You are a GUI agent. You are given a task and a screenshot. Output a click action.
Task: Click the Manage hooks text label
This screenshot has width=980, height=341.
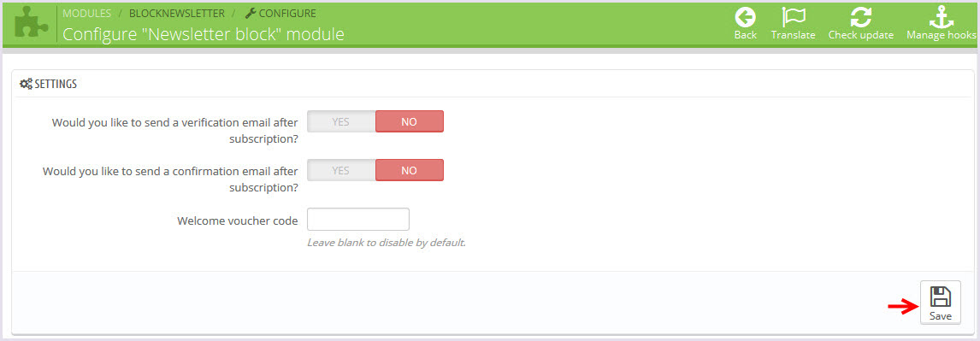[x=942, y=35]
